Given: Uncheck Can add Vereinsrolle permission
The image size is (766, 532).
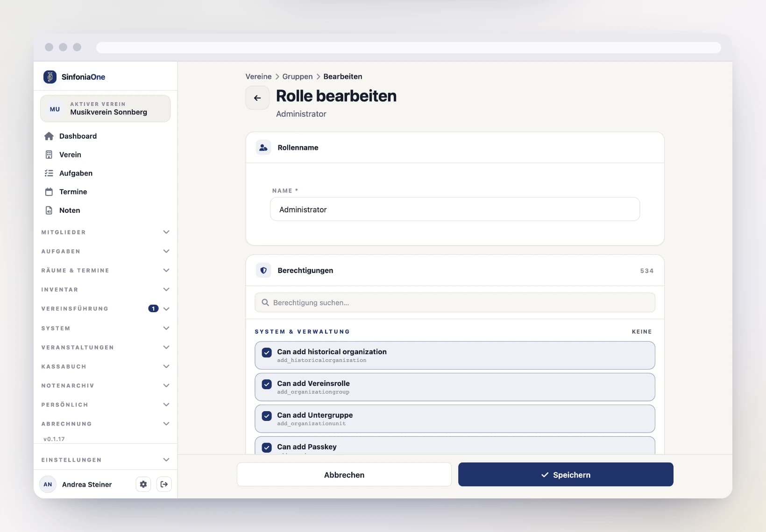Looking at the screenshot, I should point(267,385).
